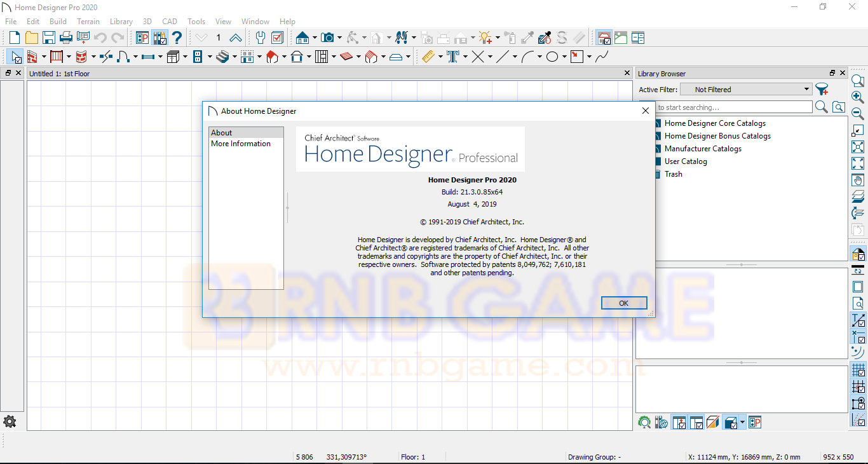Open the Project Browser icon in main toolbar
The width and height of the screenshot is (868, 464).
(142, 38)
